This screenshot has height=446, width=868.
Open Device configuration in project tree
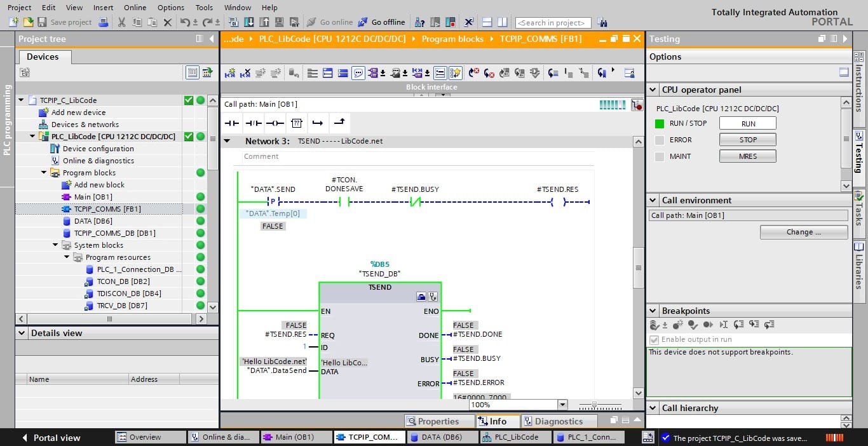point(98,149)
